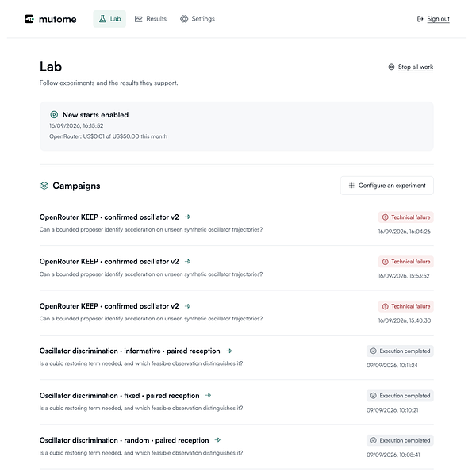476x472 pixels.
Task: Click the Sign out link
Action: click(x=438, y=19)
